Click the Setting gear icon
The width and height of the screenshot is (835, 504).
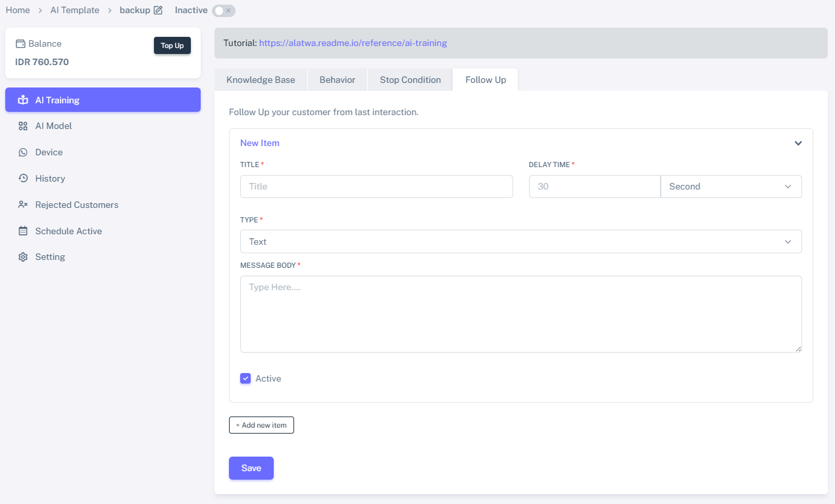coord(23,257)
